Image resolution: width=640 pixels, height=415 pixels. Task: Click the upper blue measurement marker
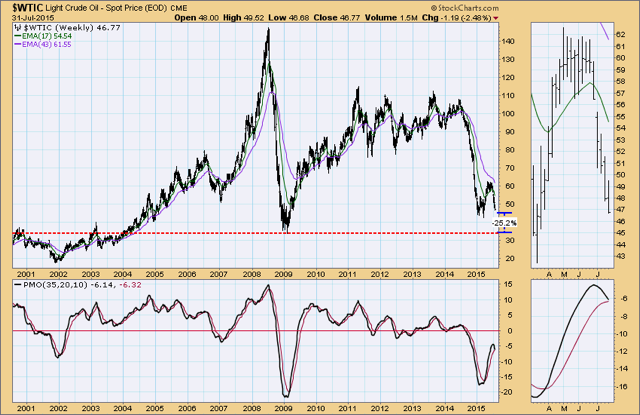tap(504, 213)
